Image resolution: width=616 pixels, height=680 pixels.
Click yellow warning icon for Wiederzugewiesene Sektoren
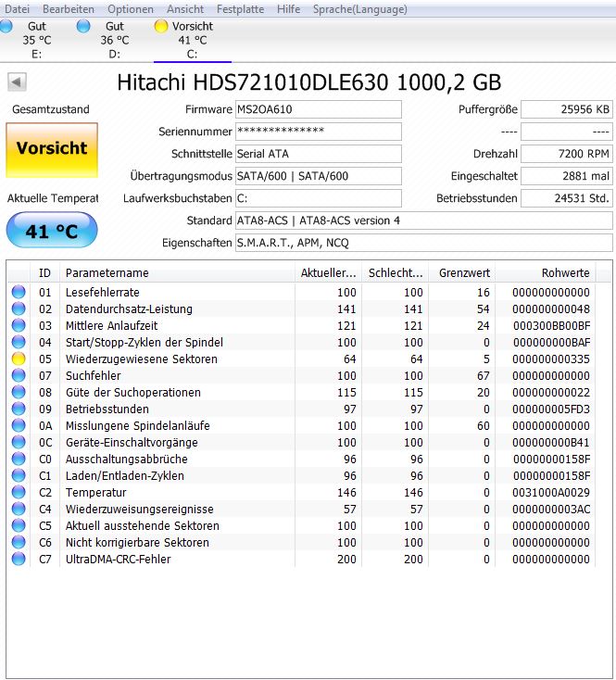pyautogui.click(x=19, y=359)
